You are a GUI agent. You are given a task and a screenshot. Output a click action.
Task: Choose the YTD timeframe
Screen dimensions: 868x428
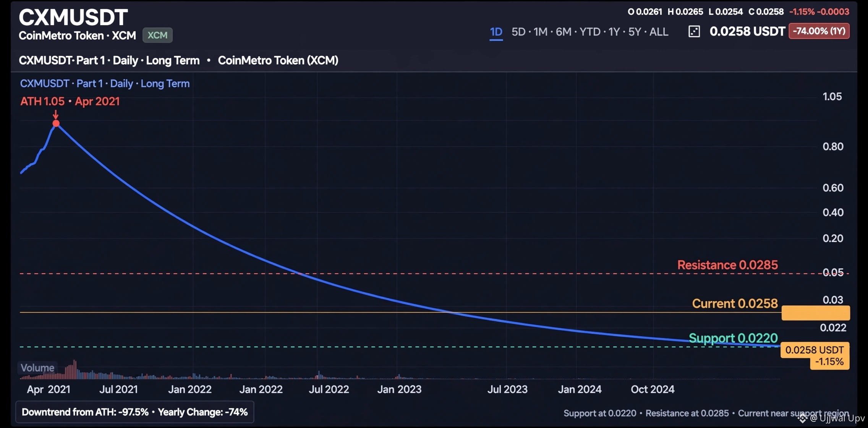(590, 32)
